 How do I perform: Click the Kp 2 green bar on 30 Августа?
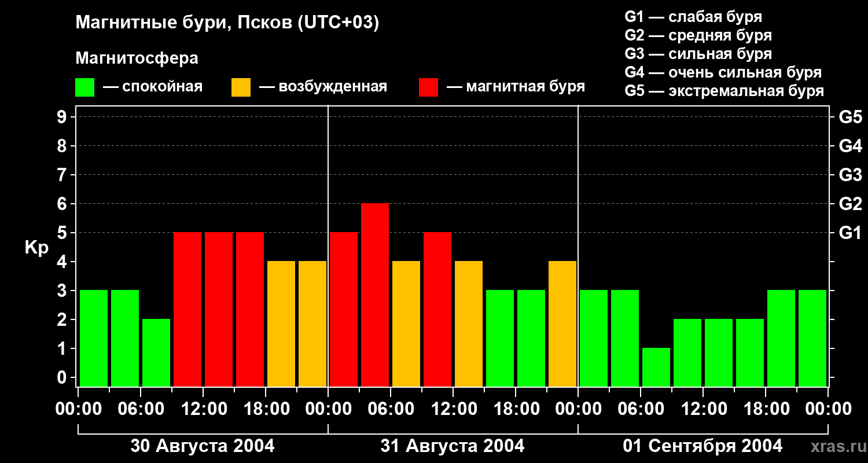[156, 353]
